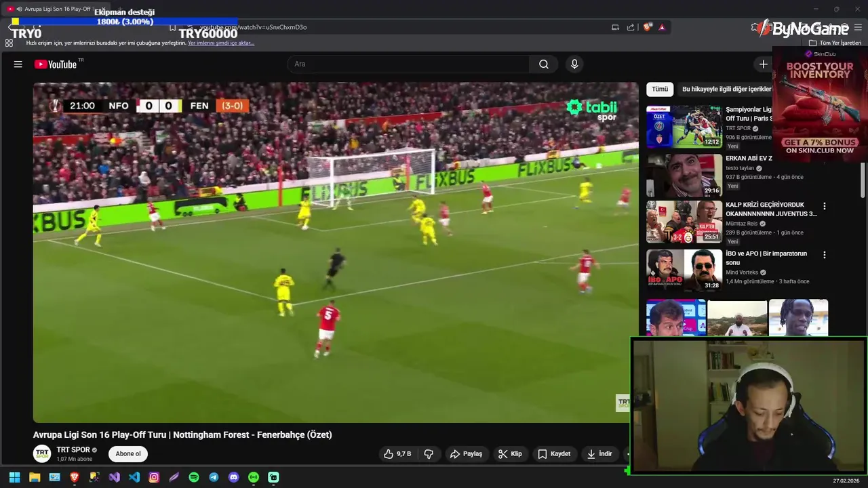
Task: Open the YouTube hamburger guide menu
Action: pyautogui.click(x=18, y=64)
